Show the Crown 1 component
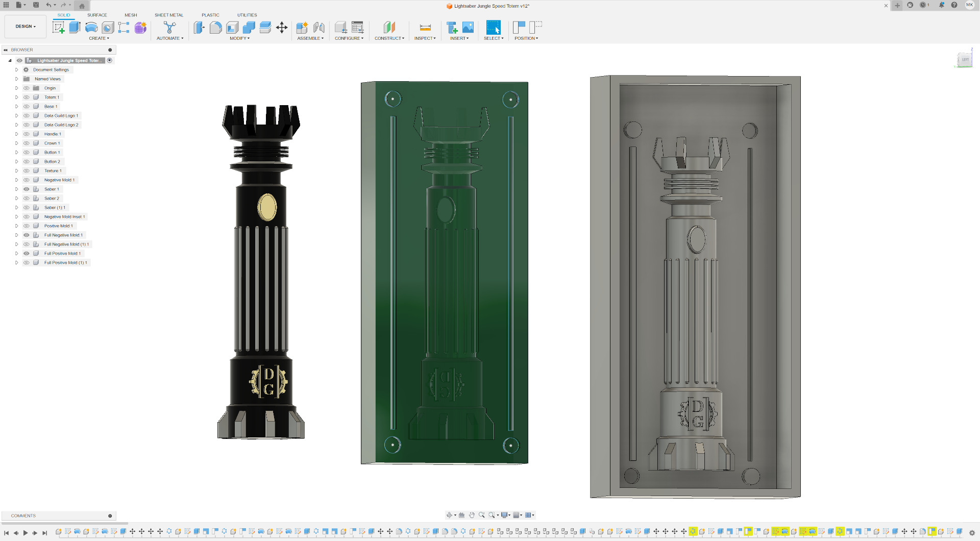 tap(27, 143)
